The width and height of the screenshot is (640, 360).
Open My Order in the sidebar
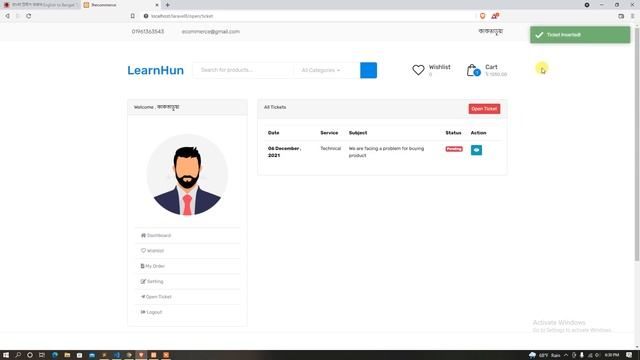click(x=153, y=266)
